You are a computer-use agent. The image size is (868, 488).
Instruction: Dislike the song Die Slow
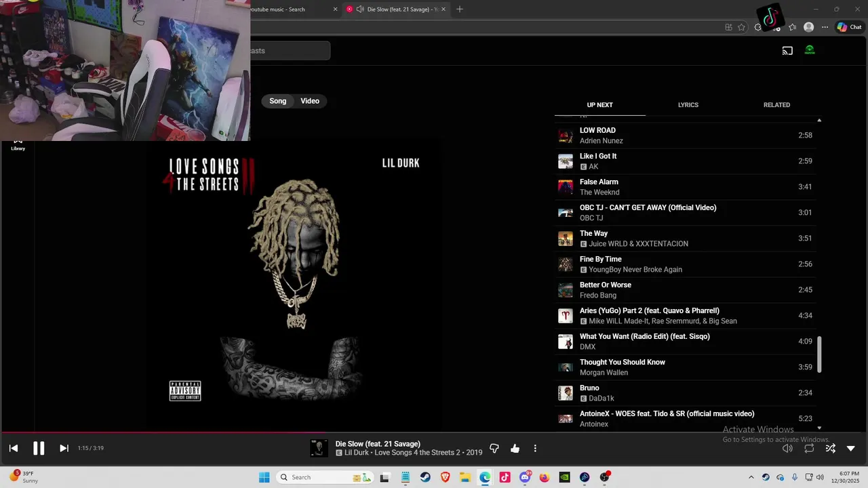click(494, 448)
